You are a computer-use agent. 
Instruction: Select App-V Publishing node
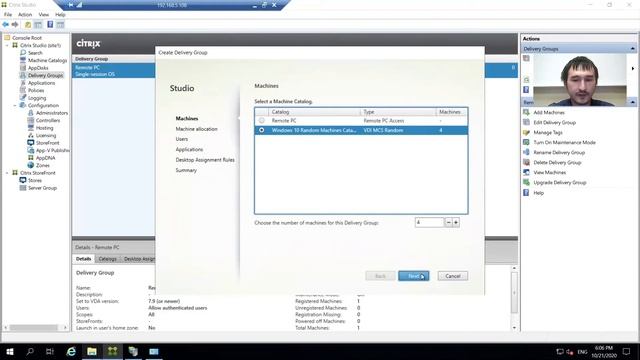(x=52, y=150)
